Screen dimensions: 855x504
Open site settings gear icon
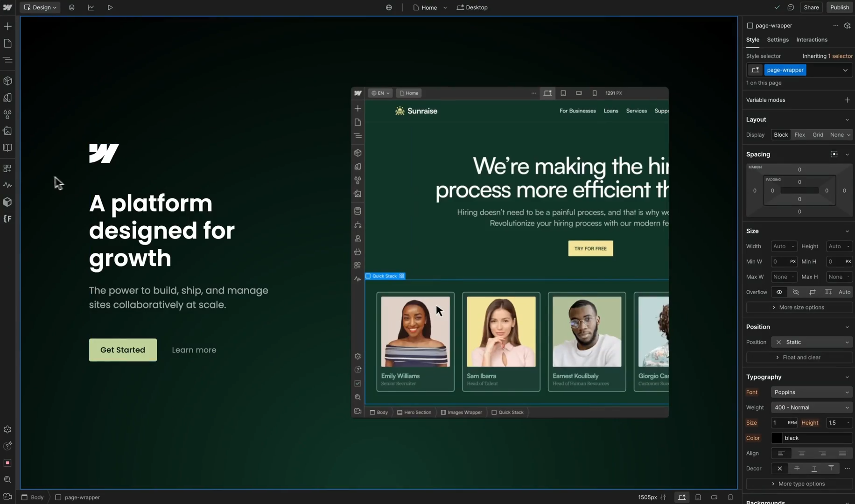7,429
